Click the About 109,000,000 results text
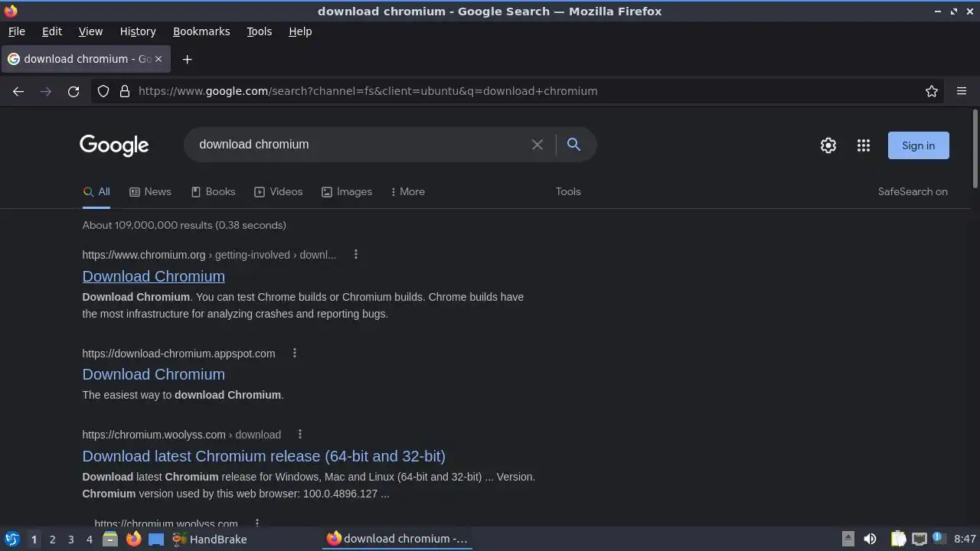Screen dimensions: 980x551 tap(185, 225)
